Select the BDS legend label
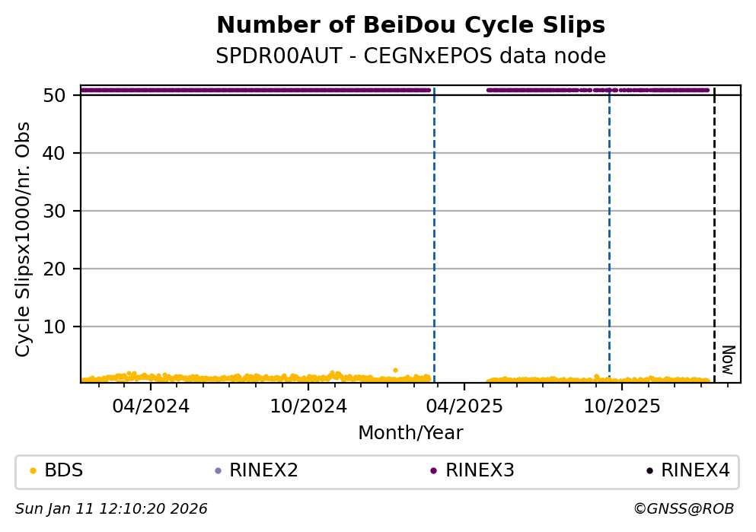This screenshot has height=532, width=756. (64, 471)
